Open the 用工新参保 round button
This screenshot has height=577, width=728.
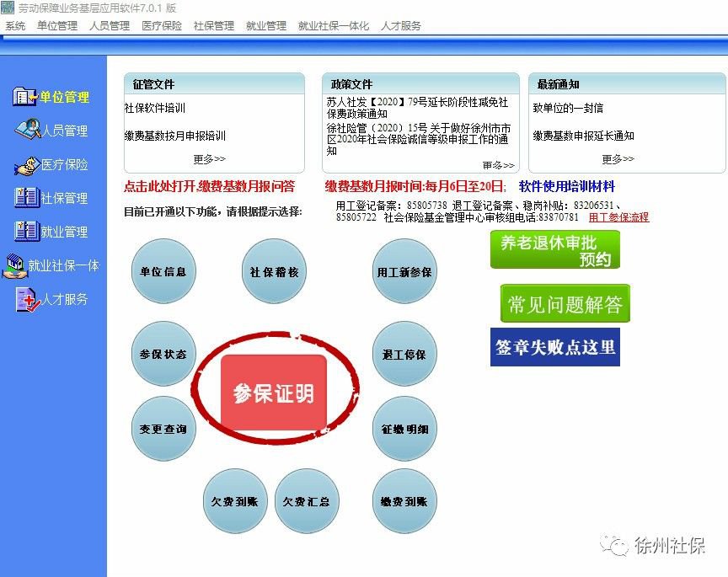404,271
